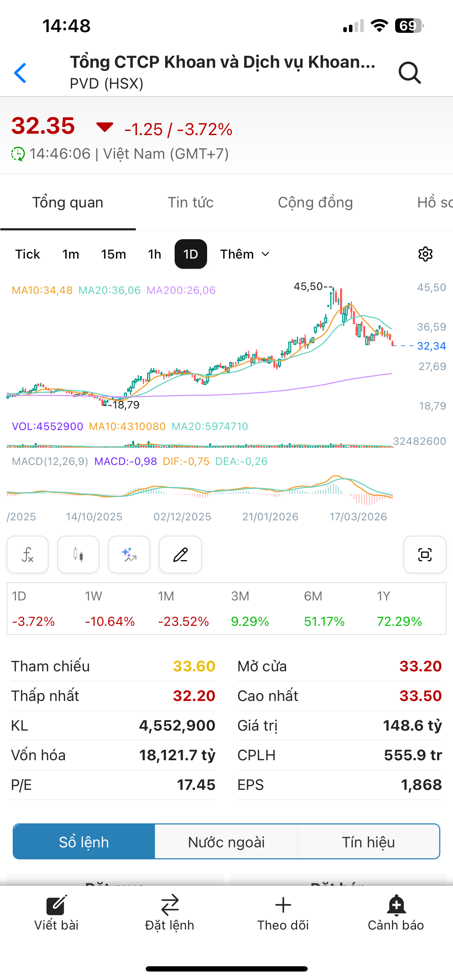Switch to Cộng đồng tab

click(315, 202)
